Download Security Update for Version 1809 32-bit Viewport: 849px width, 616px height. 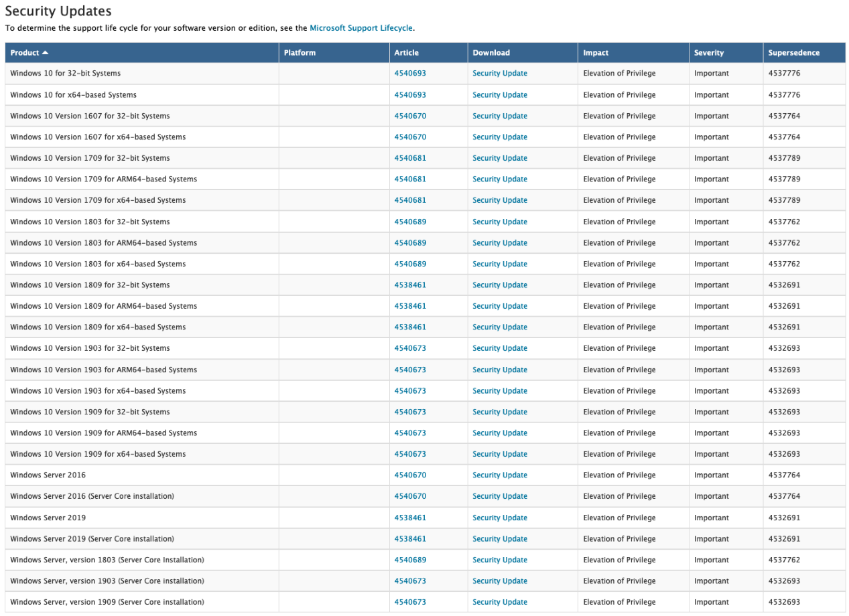[x=500, y=285]
